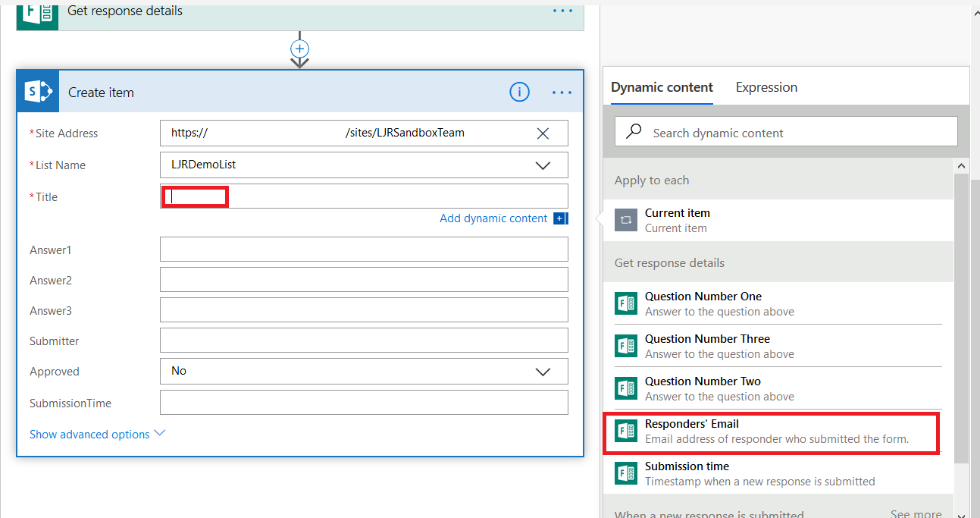Click the Title input field
The height and width of the screenshot is (518, 980).
pyautogui.click(x=364, y=196)
